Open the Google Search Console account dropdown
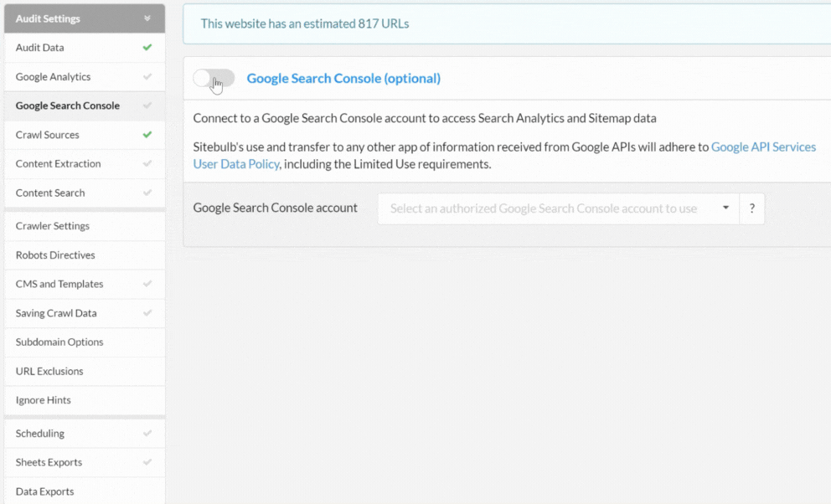Image resolution: width=831 pixels, height=504 pixels. [x=558, y=208]
